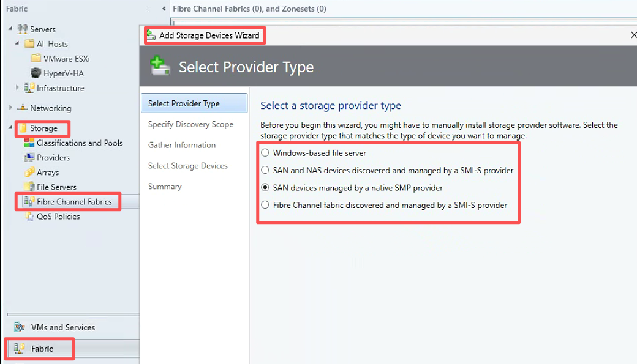Select the File Servers label
The width and height of the screenshot is (637, 364).
[56, 187]
